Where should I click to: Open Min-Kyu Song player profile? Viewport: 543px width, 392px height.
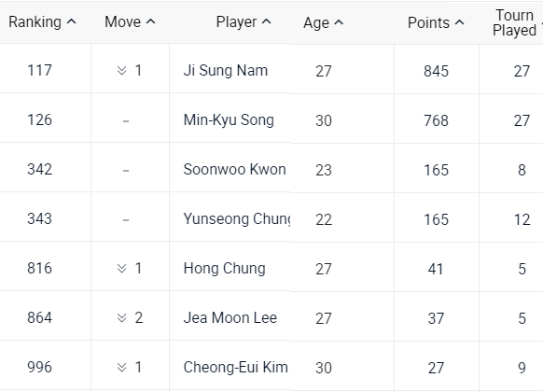[x=229, y=120]
